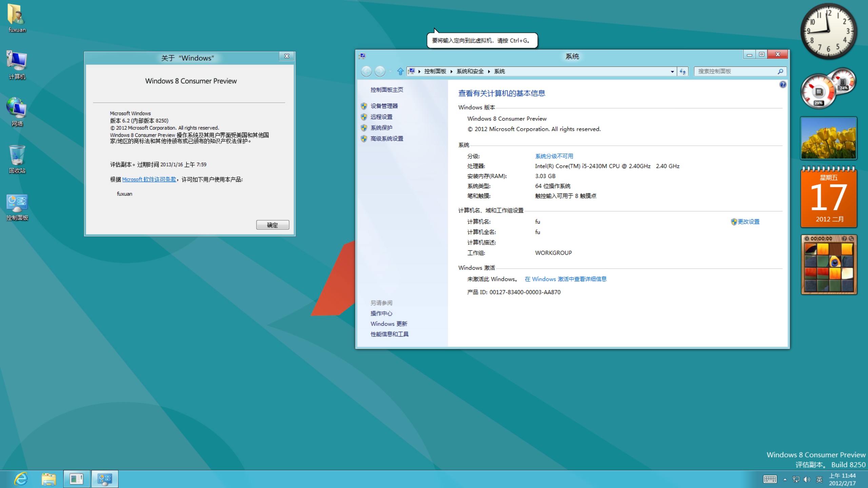
Task: Click the 系统分级不可用 rating link
Action: (x=554, y=156)
